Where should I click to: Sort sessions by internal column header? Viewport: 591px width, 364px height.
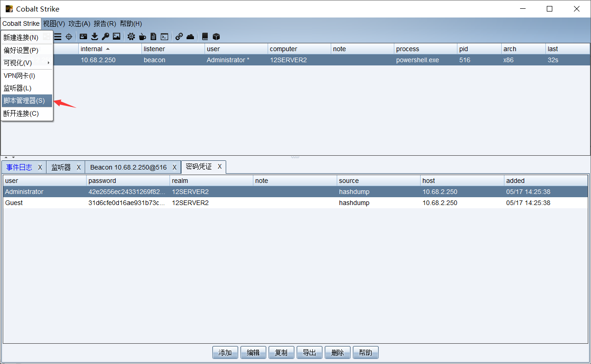click(110, 49)
